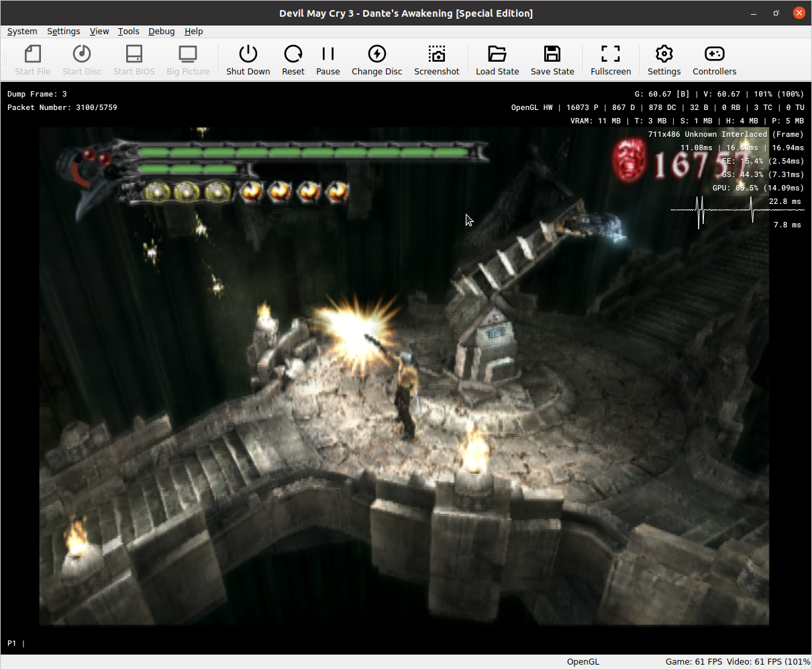Pause the emulation
Image resolution: width=812 pixels, height=670 pixels.
328,60
